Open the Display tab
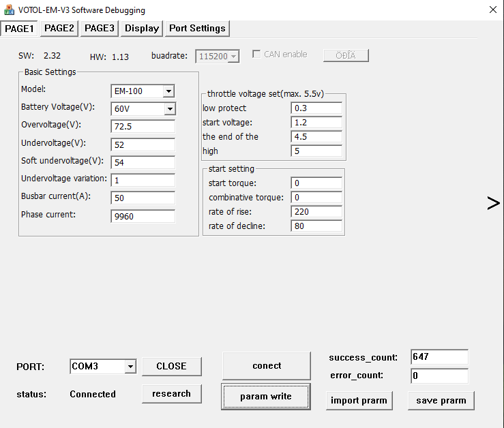Image resolution: width=504 pixels, height=428 pixels. [142, 28]
